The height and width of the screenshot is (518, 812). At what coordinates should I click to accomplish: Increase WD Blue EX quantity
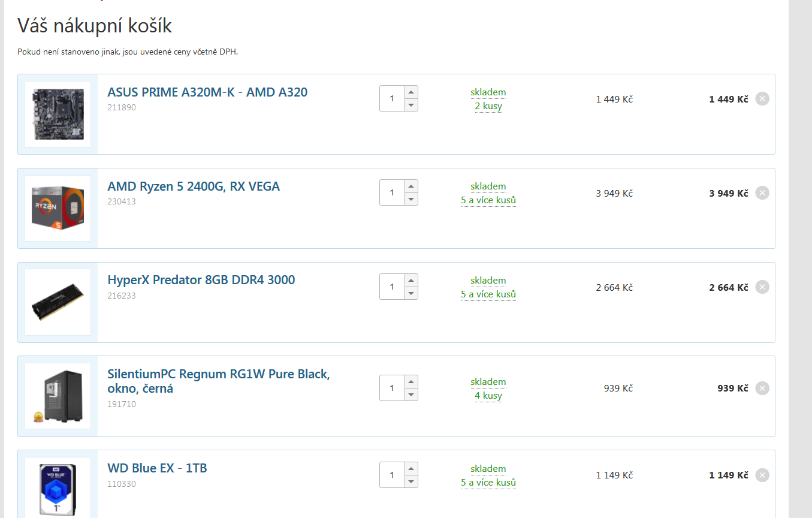tap(410, 468)
